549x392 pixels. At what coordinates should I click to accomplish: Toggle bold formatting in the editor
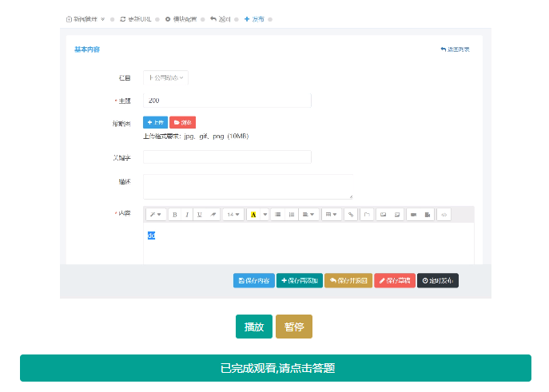tap(175, 214)
